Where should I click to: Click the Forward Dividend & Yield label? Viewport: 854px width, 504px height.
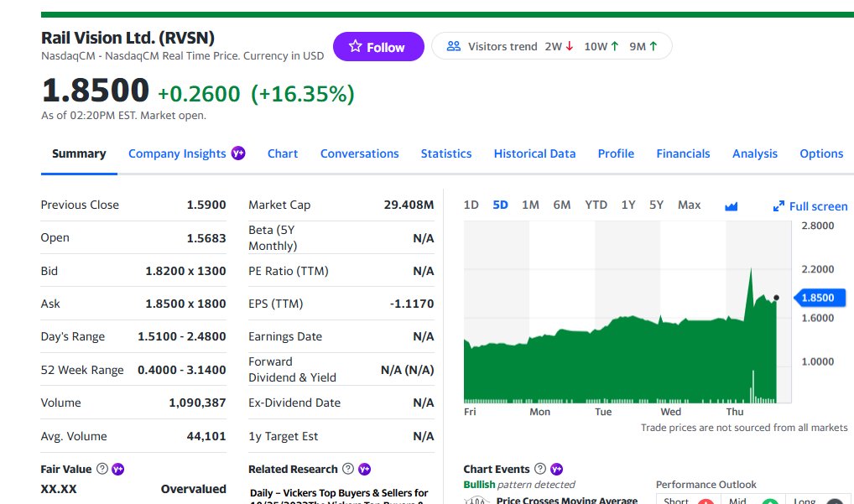(x=292, y=370)
